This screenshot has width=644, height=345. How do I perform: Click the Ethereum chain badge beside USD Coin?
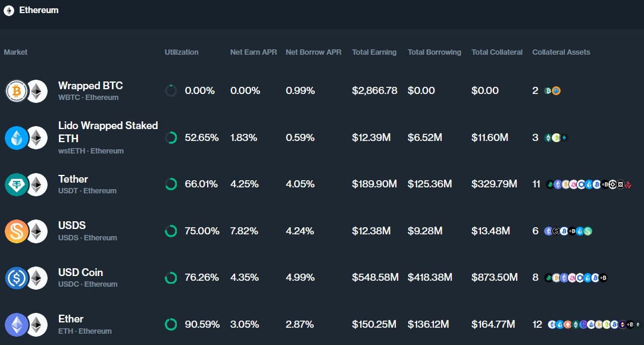37,278
